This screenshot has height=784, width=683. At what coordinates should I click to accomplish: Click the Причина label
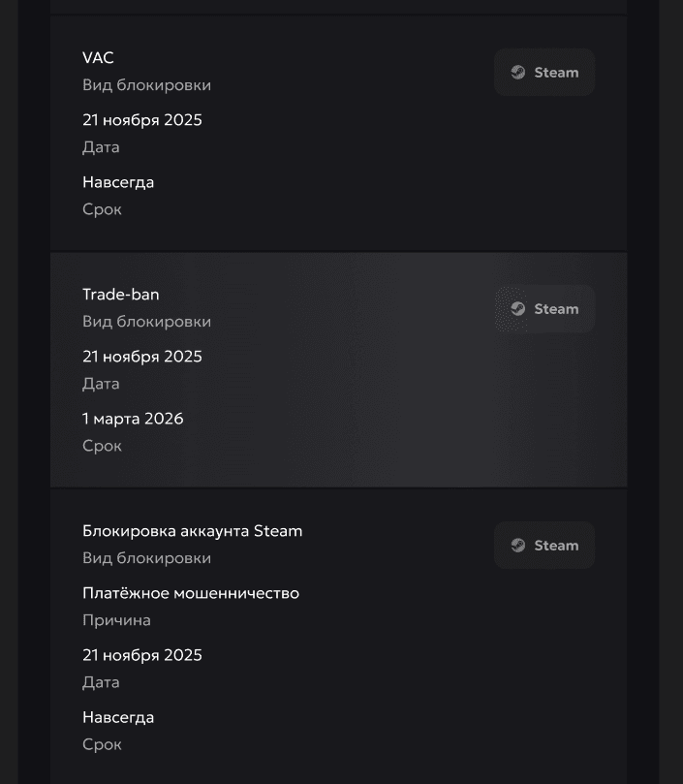pyautogui.click(x=116, y=620)
